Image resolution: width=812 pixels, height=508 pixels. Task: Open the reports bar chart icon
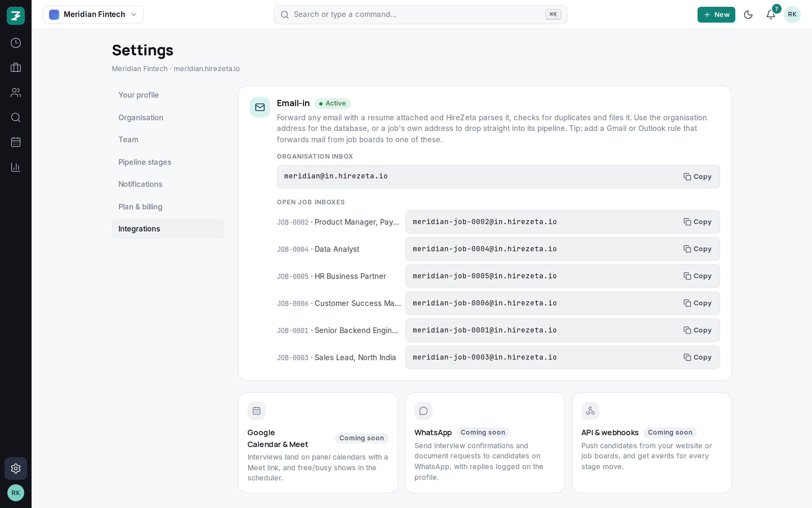tap(16, 167)
